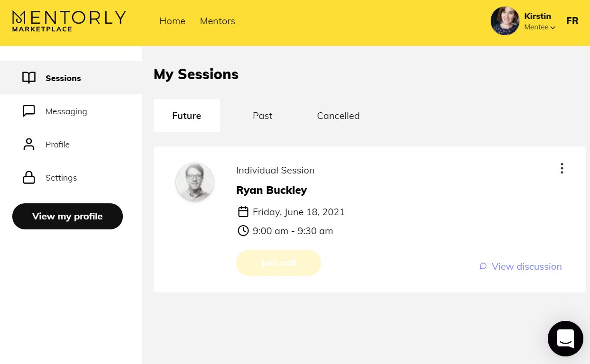Go to Mentors in top navigation
This screenshot has height=364, width=590.
(217, 21)
